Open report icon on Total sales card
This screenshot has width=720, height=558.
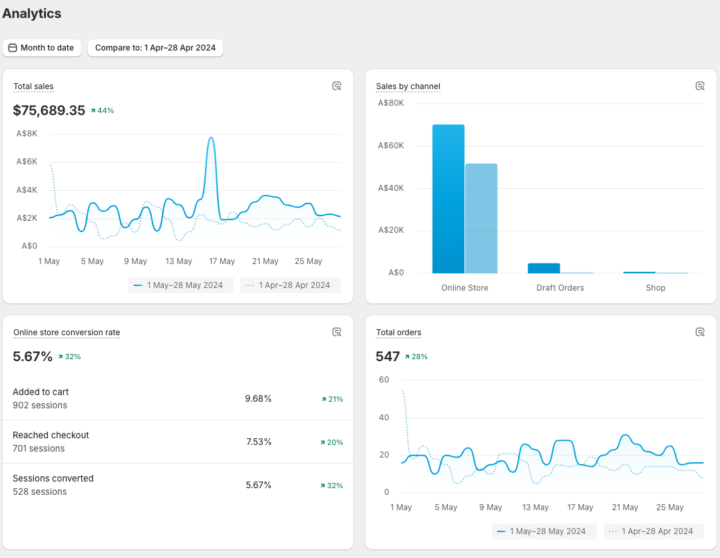337,86
